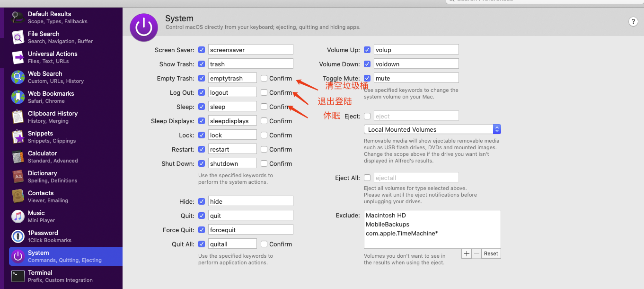The height and width of the screenshot is (289, 644).
Task: Toggle the Screen Saver keyword checkbox
Action: pos(202,50)
